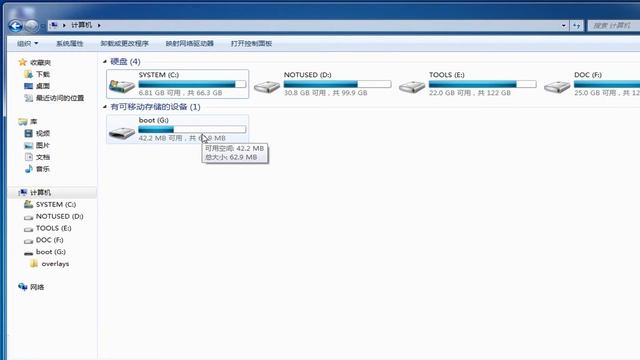Click the computer icon in address bar
Screen dimensions: 640x360
53,25
